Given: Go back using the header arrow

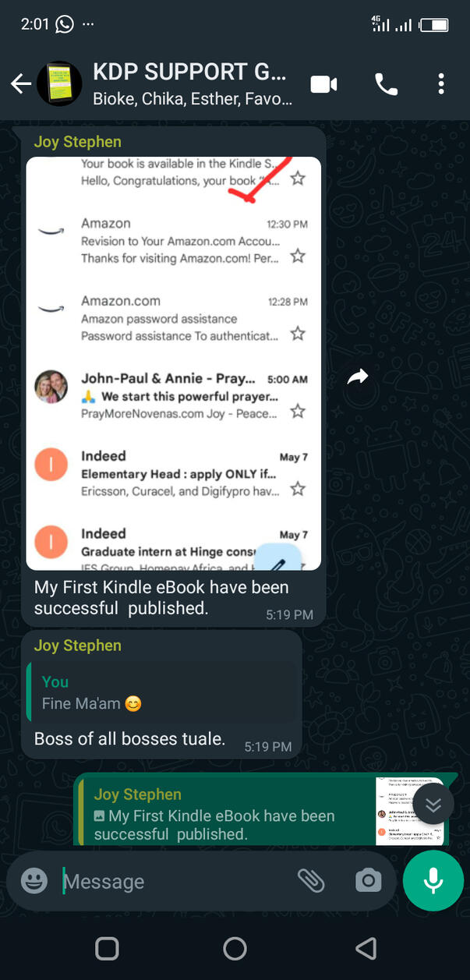Looking at the screenshot, I should (21, 83).
